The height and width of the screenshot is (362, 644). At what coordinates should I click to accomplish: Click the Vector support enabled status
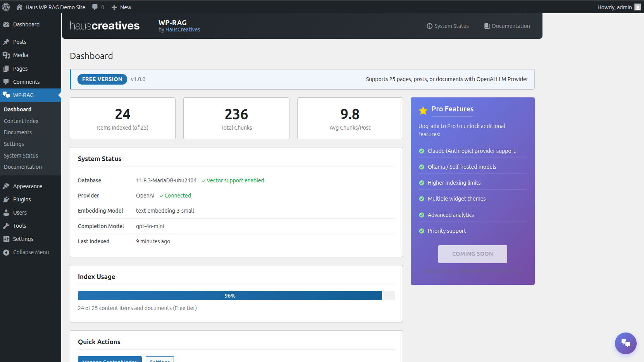pyautogui.click(x=233, y=180)
